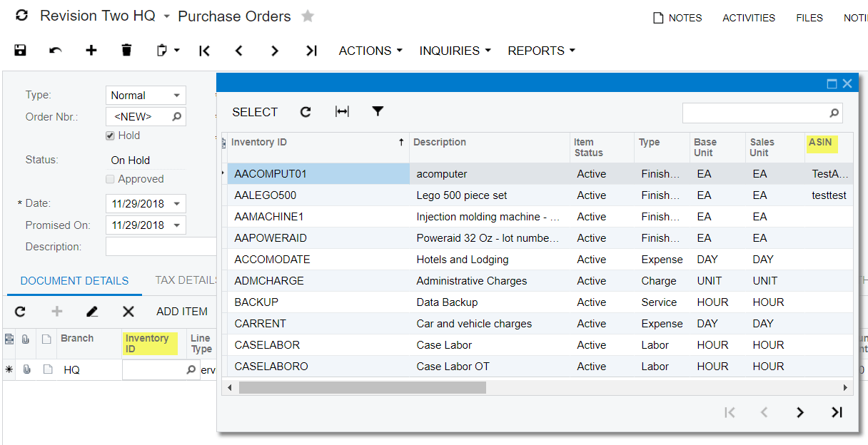Click the disabled Approved checkbox

point(110,179)
